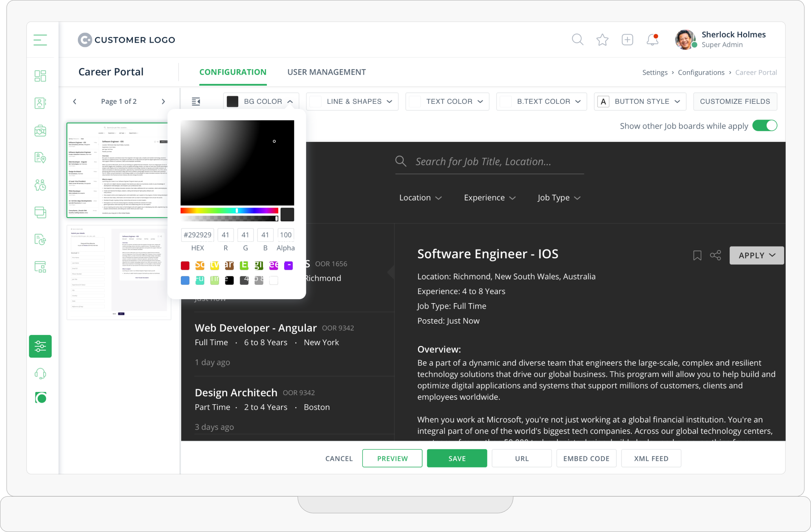The height and width of the screenshot is (532, 811).
Task: Open the Location filter dropdown
Action: coord(420,198)
